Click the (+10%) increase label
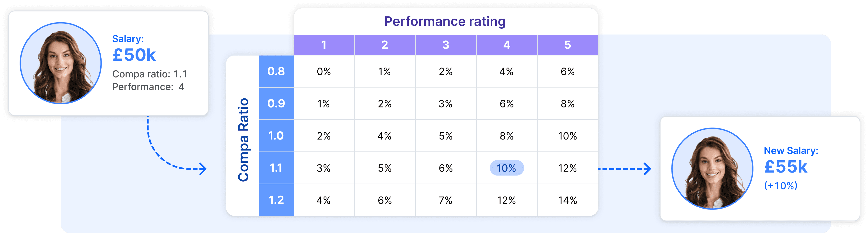This screenshot has width=868, height=233. [x=781, y=186]
